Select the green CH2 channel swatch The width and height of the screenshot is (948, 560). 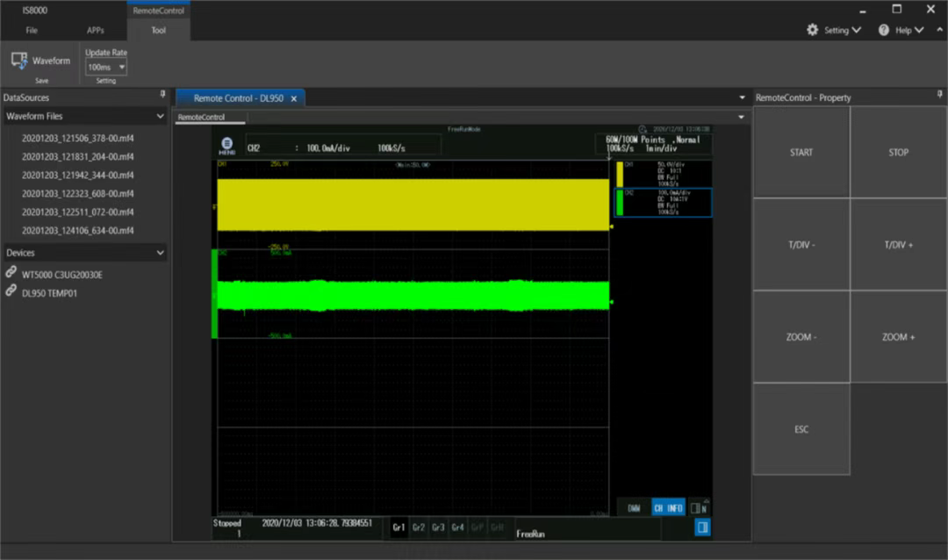[620, 203]
